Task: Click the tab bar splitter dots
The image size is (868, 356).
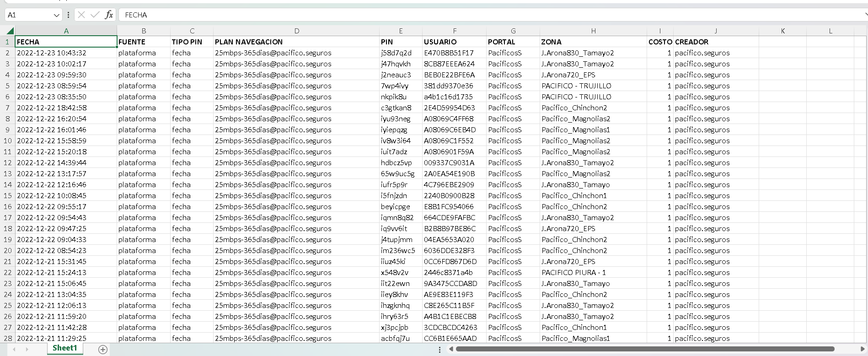Action: tap(439, 350)
